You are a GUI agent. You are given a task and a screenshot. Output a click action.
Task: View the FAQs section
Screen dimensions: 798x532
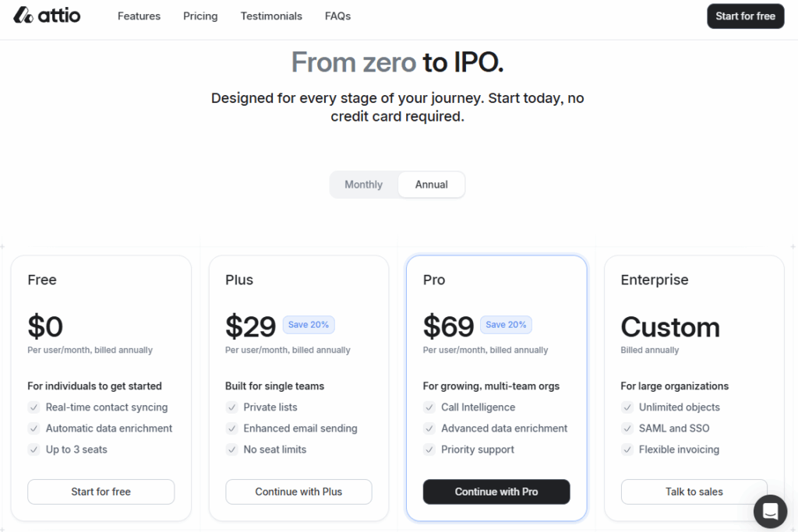[x=337, y=16]
